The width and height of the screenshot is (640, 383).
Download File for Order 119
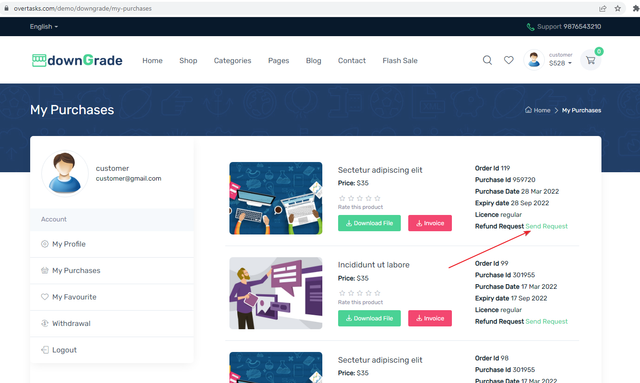(369, 223)
